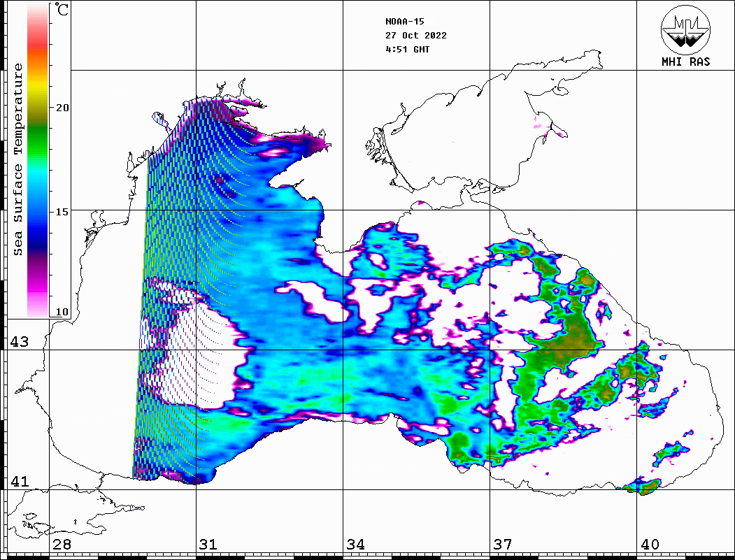Click the longitude label "28"
The width and height of the screenshot is (735, 560).
pos(62,545)
